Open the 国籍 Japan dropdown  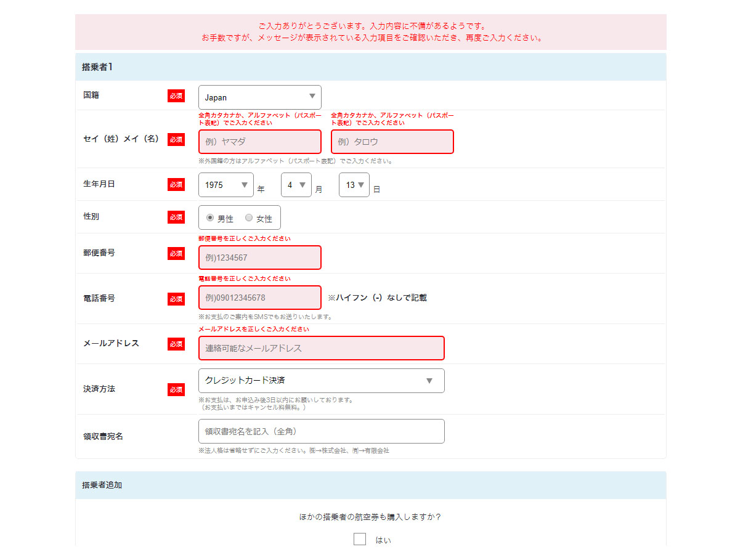point(259,97)
